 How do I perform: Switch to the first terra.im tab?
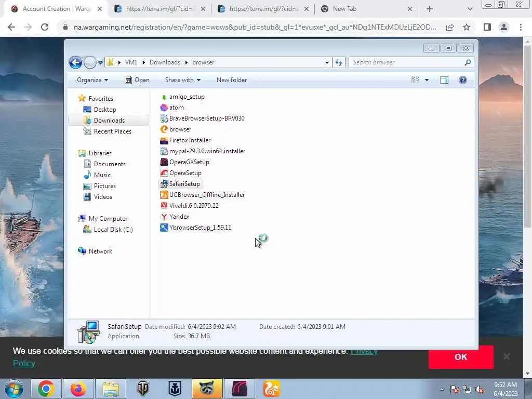coord(161,9)
